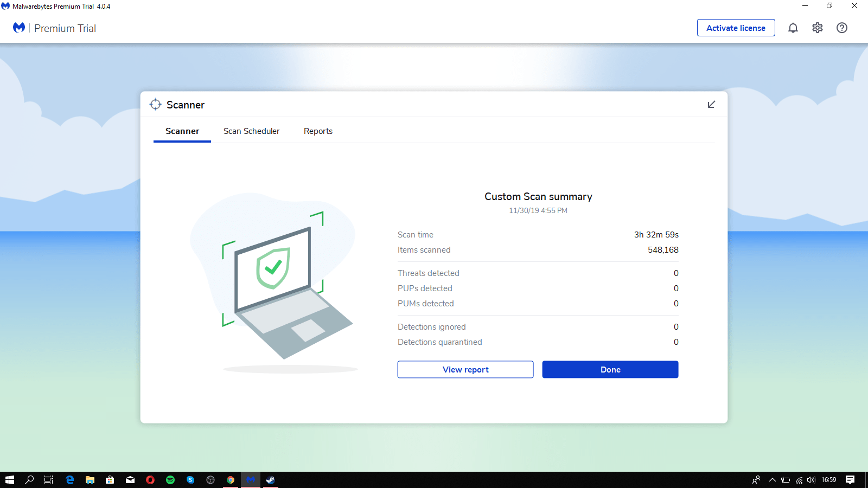Screen dimensions: 868x488
Task: Open the Reports tab
Action: [x=318, y=131]
